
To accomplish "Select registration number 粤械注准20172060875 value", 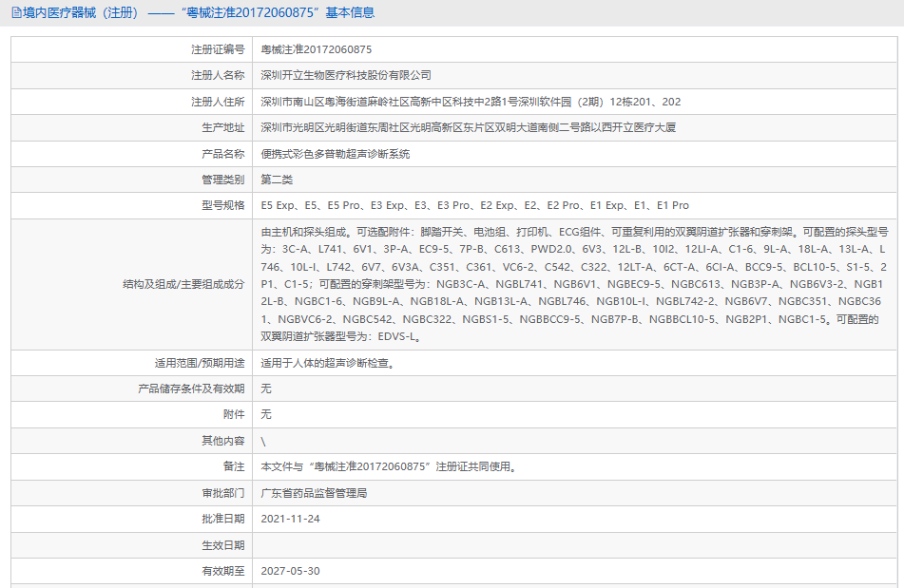I will click(316, 49).
